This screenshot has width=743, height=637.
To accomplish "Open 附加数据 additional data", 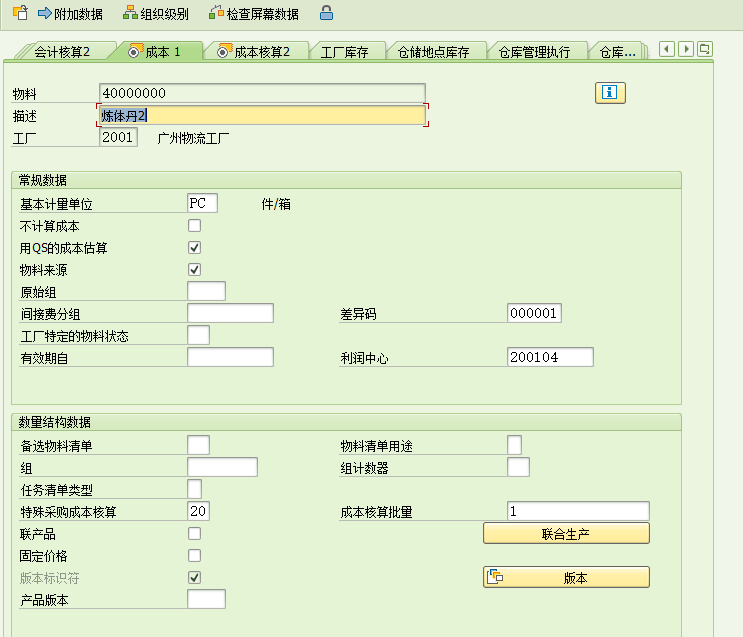I will 70,14.
